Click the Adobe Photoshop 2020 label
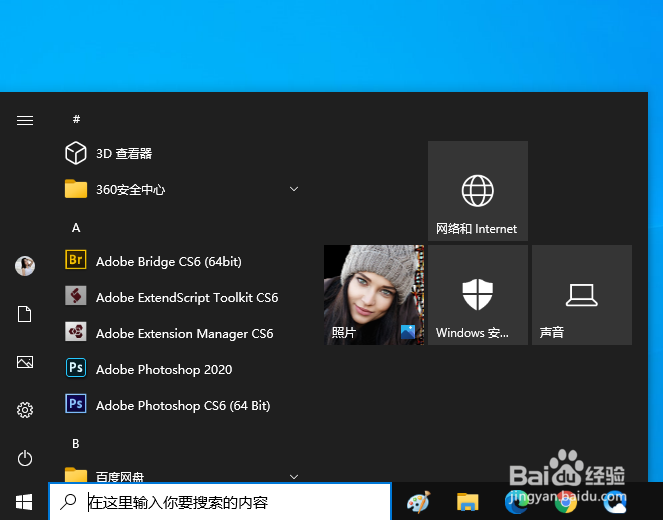 [164, 369]
